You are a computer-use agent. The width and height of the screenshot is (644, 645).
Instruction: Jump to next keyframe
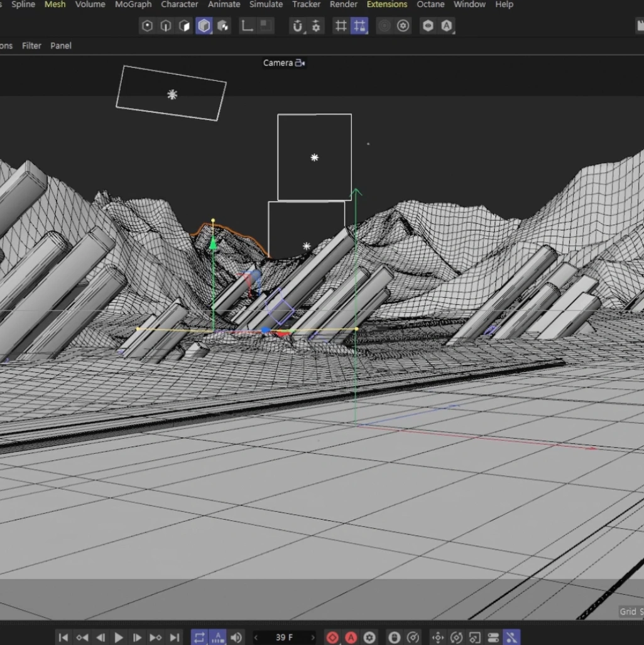point(156,637)
